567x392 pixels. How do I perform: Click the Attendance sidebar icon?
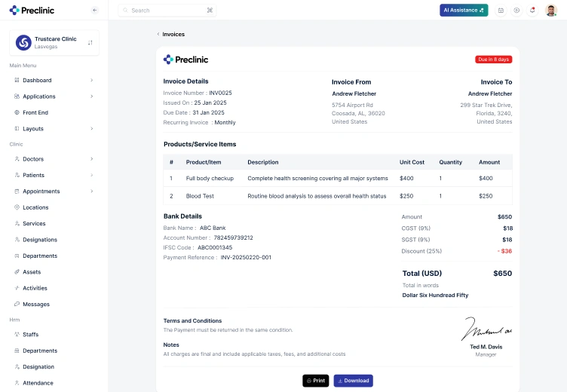click(17, 383)
